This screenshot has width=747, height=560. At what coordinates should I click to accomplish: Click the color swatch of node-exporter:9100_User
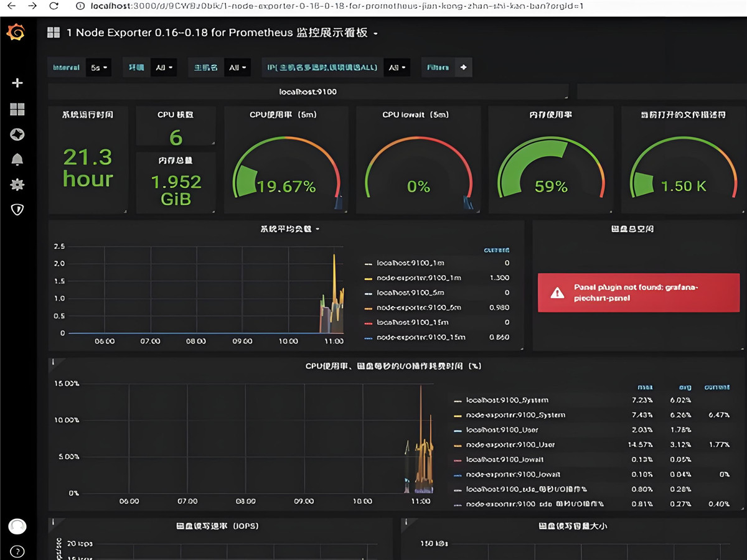tap(458, 446)
